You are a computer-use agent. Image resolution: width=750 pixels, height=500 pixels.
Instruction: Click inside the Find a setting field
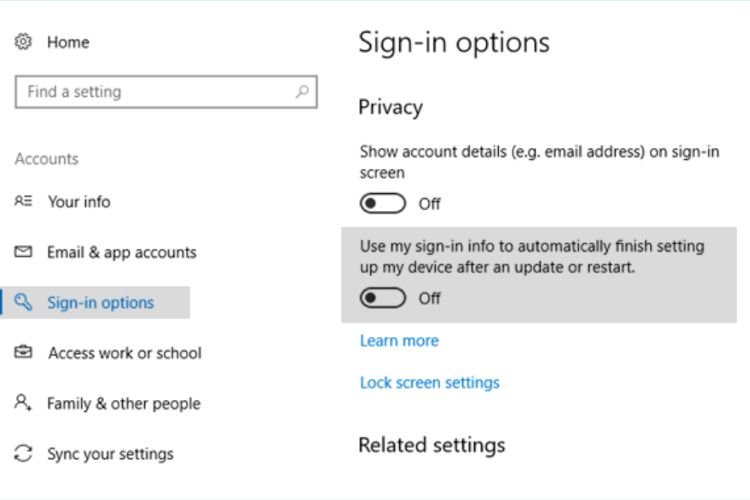point(150,92)
